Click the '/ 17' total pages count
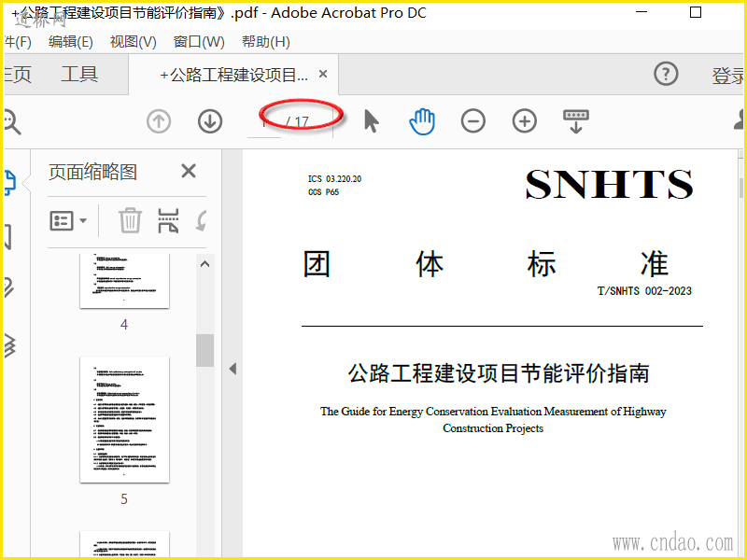The image size is (747, 560). (297, 122)
